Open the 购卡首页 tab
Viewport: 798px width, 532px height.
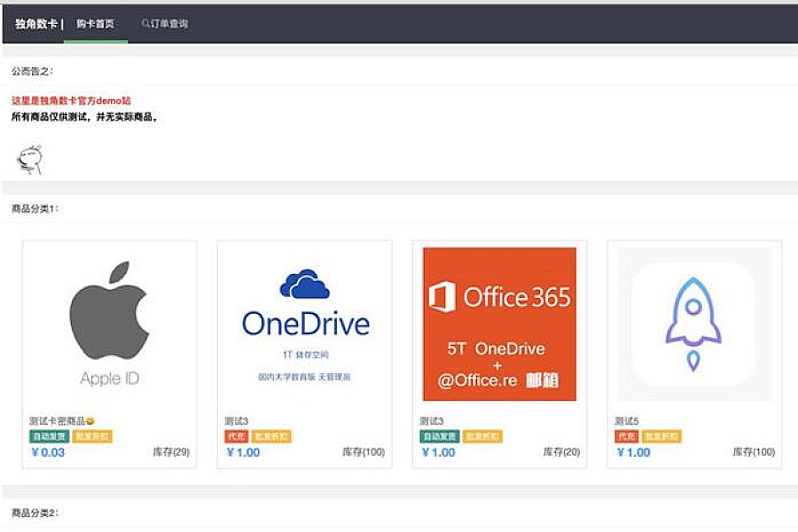point(95,23)
